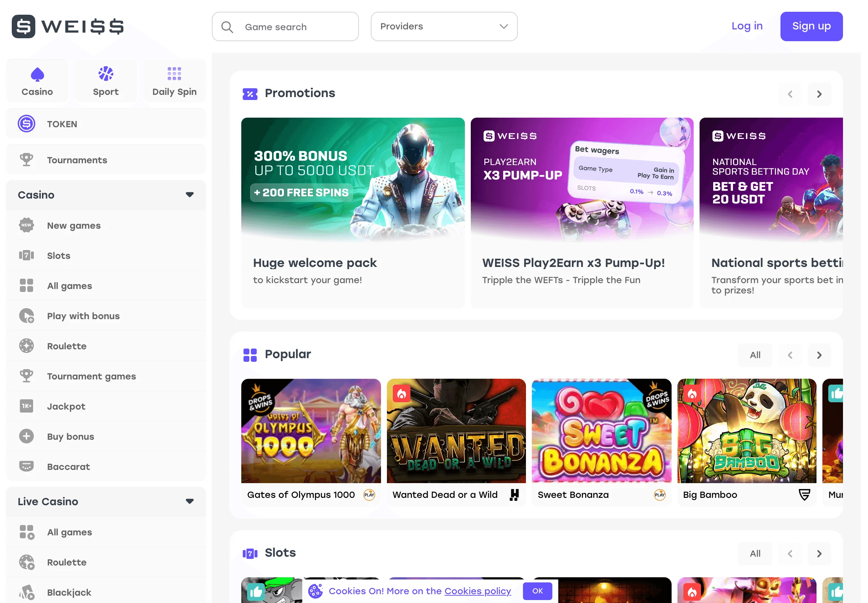Select Slots in the Casino menu

pos(58,256)
